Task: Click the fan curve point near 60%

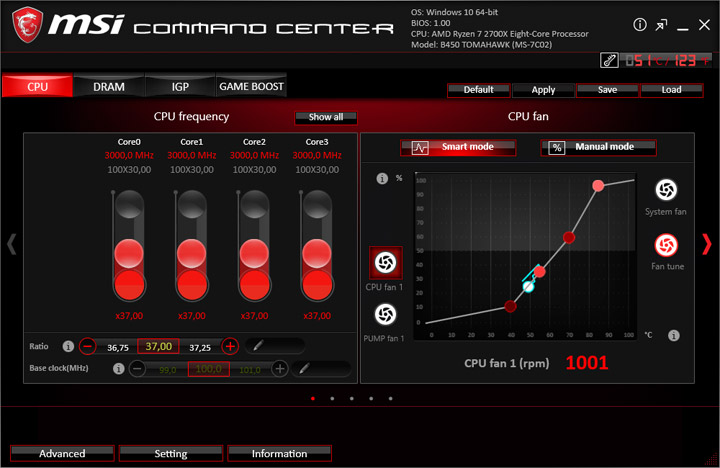Action: pyautogui.click(x=569, y=237)
